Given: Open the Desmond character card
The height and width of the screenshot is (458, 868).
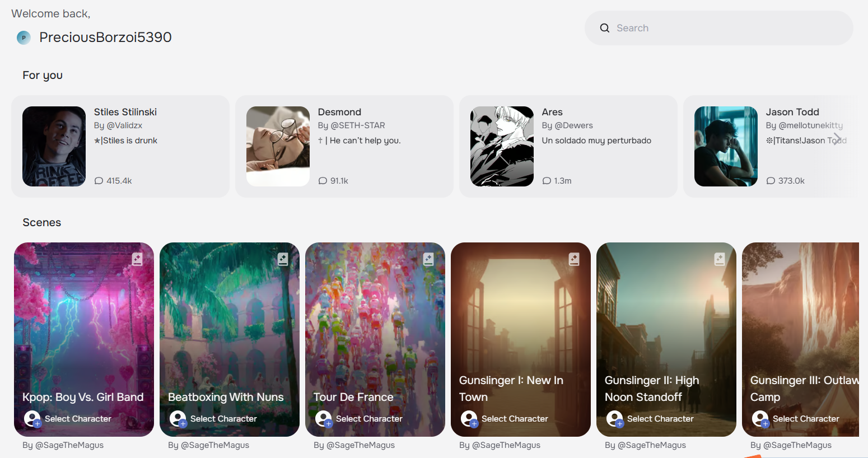Looking at the screenshot, I should pyautogui.click(x=344, y=146).
